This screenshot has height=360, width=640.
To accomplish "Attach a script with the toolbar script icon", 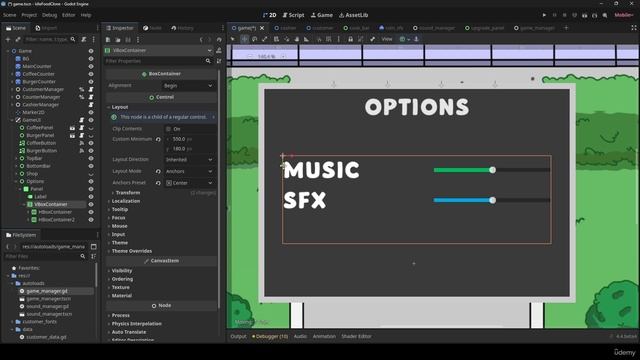I will [84, 39].
